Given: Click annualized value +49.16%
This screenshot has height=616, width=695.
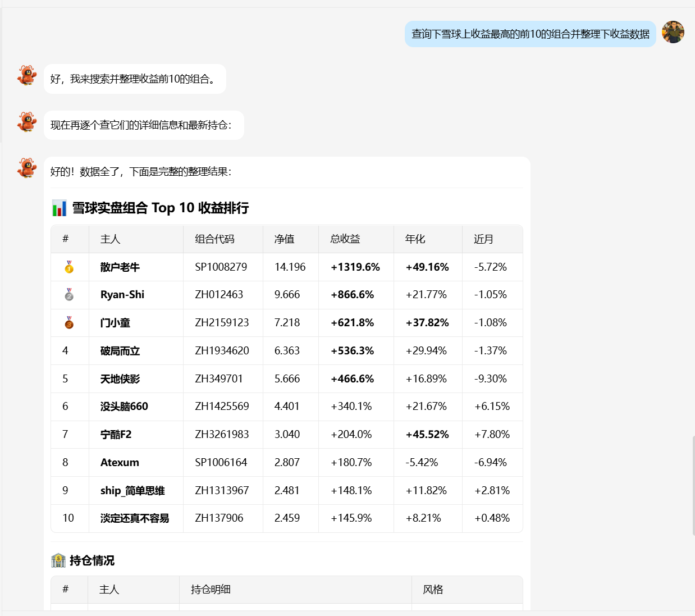Looking at the screenshot, I should point(427,267).
